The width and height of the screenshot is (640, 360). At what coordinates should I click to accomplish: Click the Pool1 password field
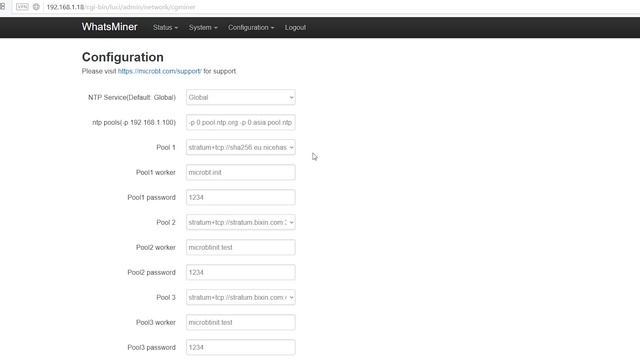pos(240,197)
